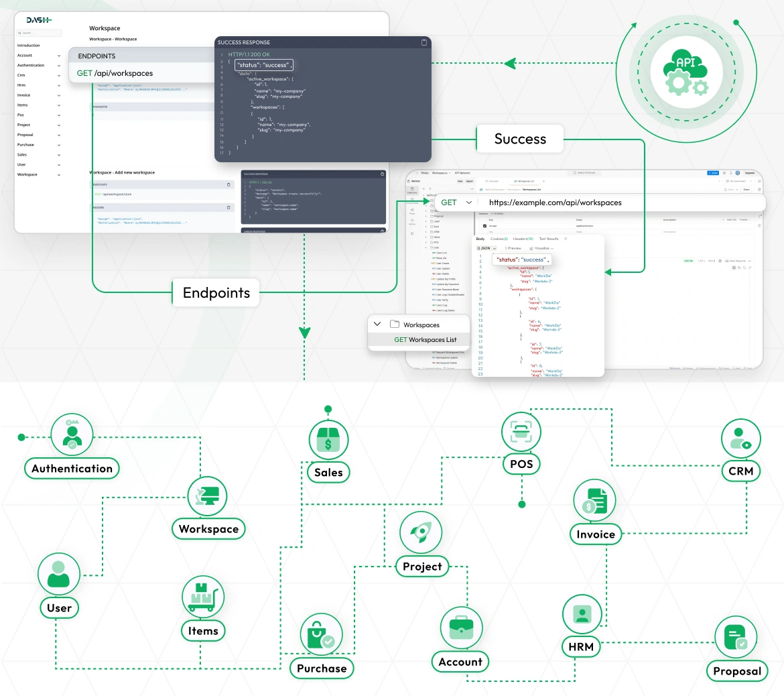The image size is (784, 696).
Task: Click the Authentication module icon
Action: (72, 434)
